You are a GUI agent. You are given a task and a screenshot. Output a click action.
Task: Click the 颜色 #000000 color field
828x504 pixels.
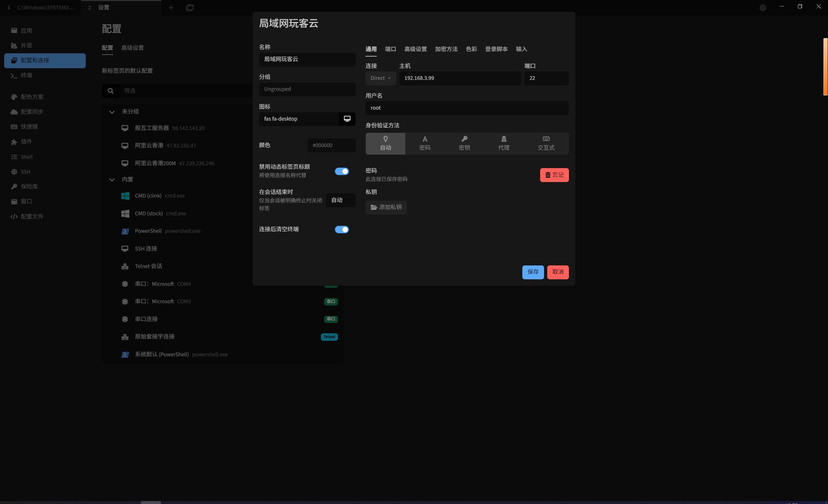point(331,145)
